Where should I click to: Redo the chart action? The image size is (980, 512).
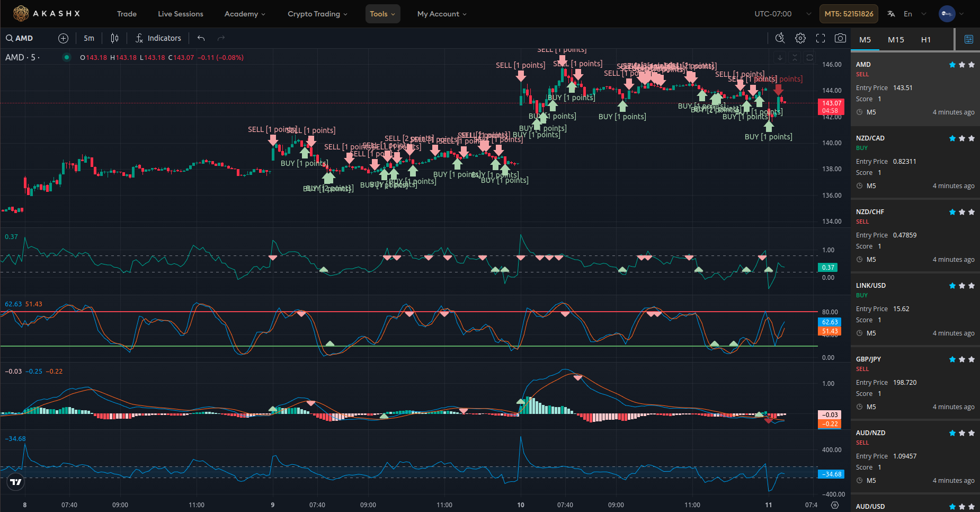click(221, 38)
